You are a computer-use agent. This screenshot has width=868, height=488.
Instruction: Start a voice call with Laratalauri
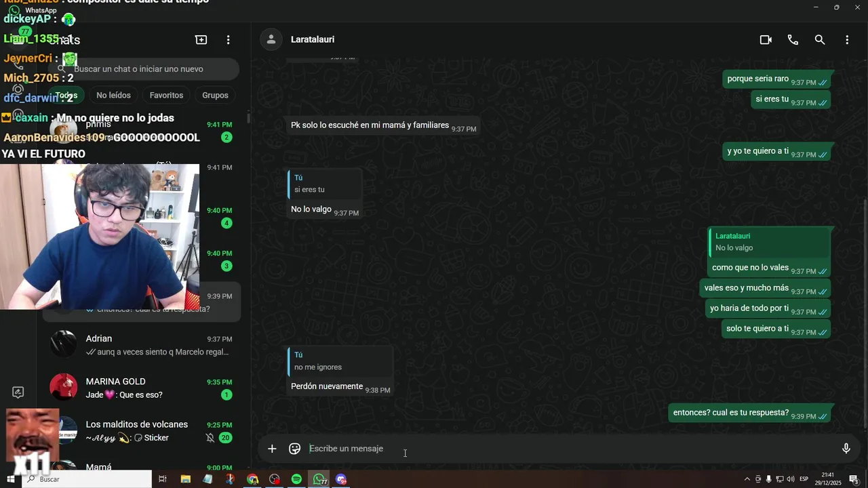(793, 40)
